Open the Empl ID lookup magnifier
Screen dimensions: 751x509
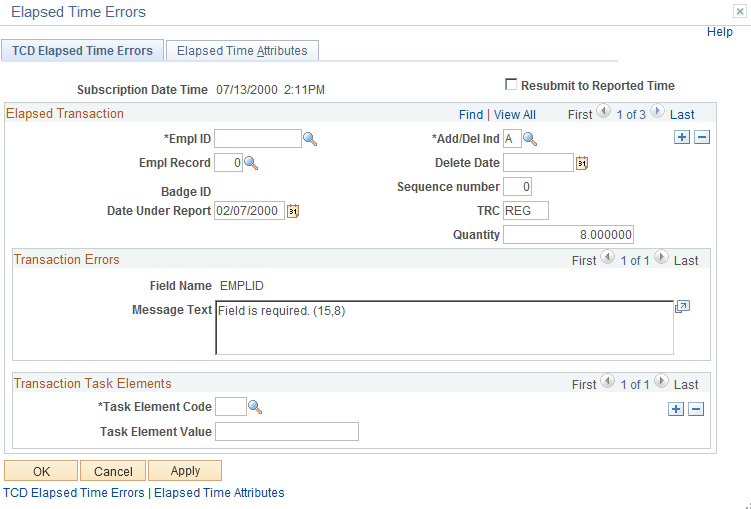pyautogui.click(x=310, y=139)
